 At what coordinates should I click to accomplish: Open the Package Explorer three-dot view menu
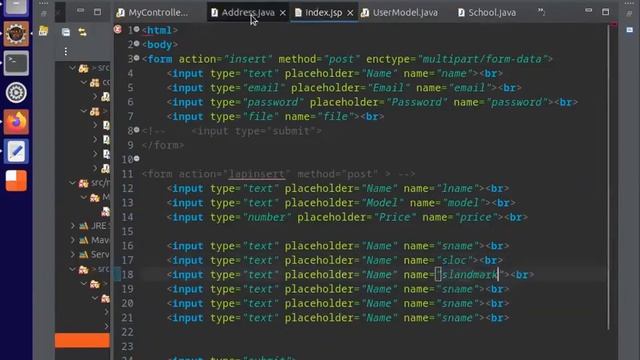pos(66,51)
